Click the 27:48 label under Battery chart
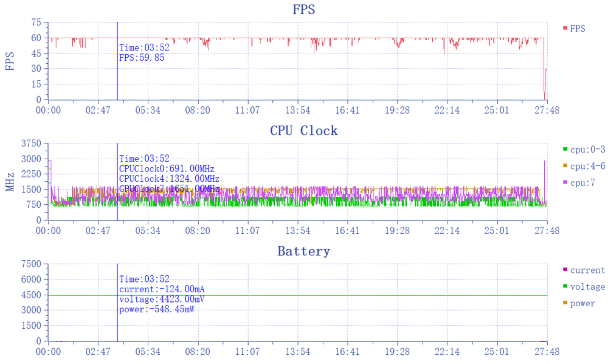This screenshot has width=608, height=364. coord(547,351)
